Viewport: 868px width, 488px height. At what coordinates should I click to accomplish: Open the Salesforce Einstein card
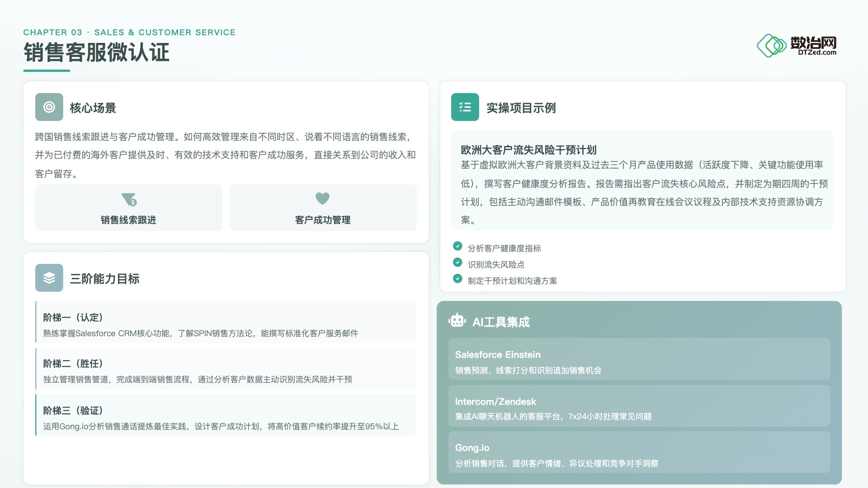639,359
